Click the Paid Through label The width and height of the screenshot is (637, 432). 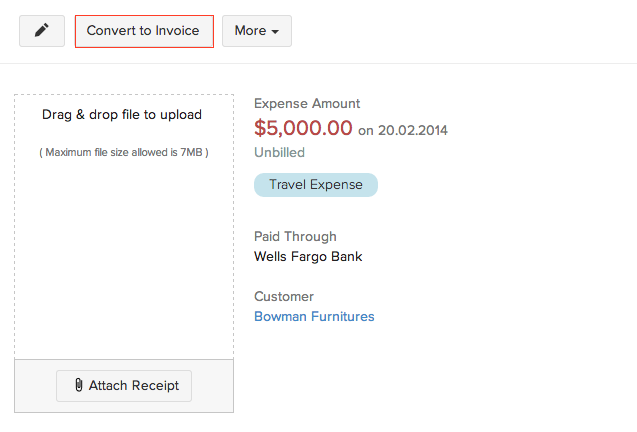click(295, 237)
